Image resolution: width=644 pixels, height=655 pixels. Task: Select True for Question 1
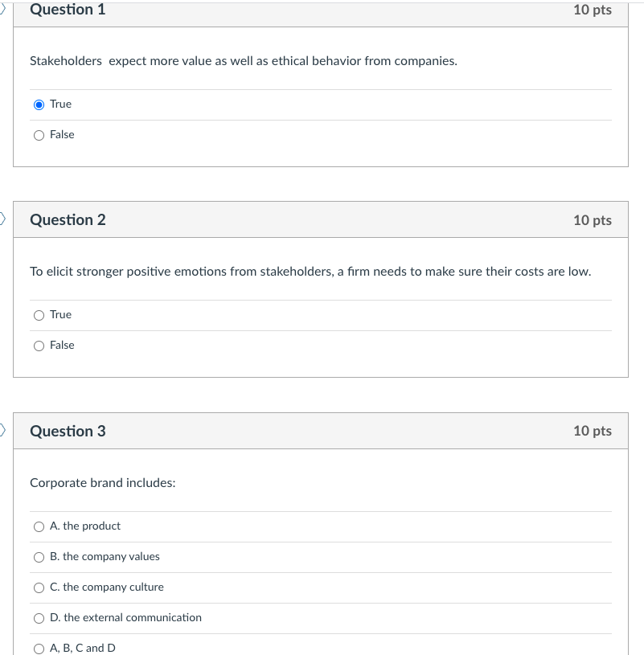coord(39,104)
